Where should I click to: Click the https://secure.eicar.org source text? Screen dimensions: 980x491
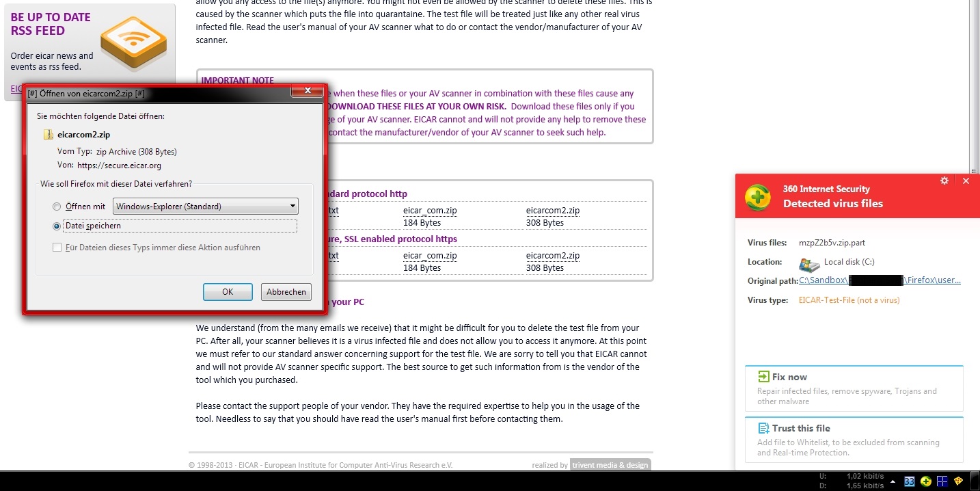[119, 165]
